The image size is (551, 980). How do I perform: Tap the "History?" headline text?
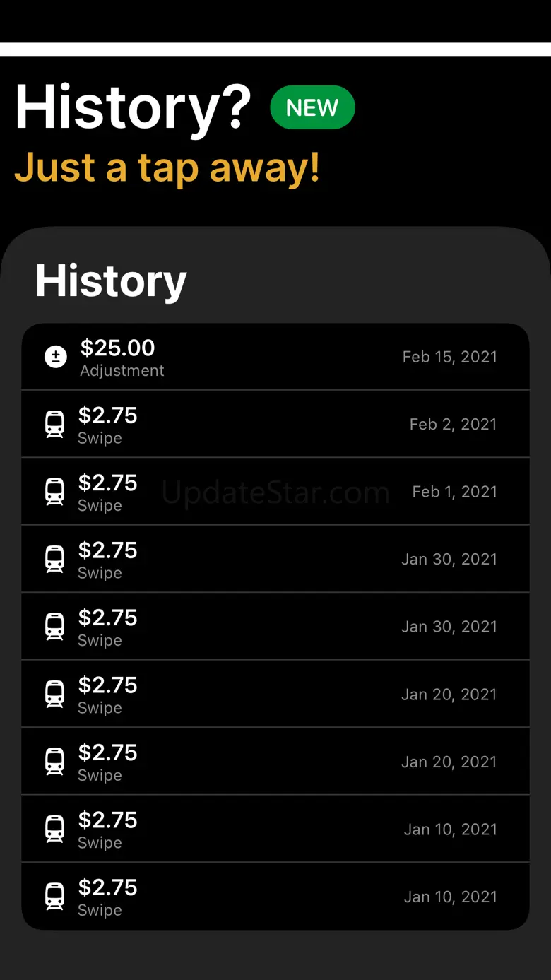[133, 107]
